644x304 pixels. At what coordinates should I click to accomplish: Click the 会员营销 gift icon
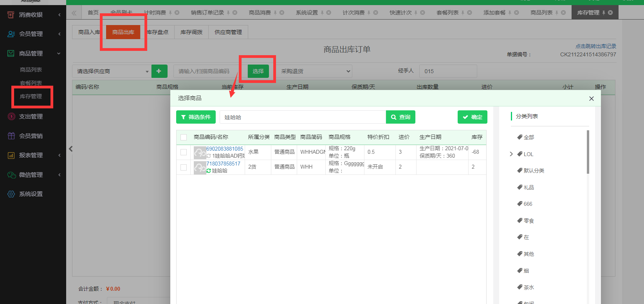coord(11,136)
